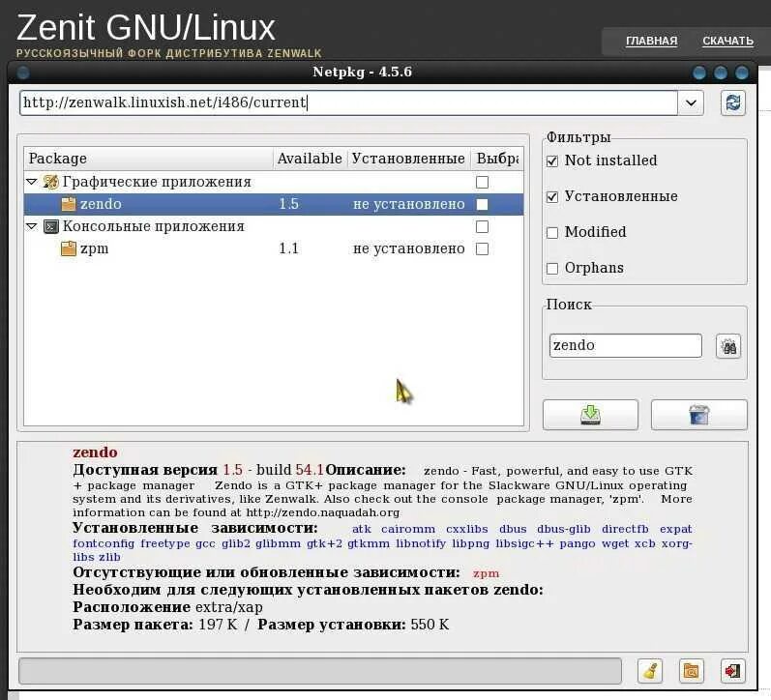Select the zendo package row
The image size is (771, 700).
[274, 204]
